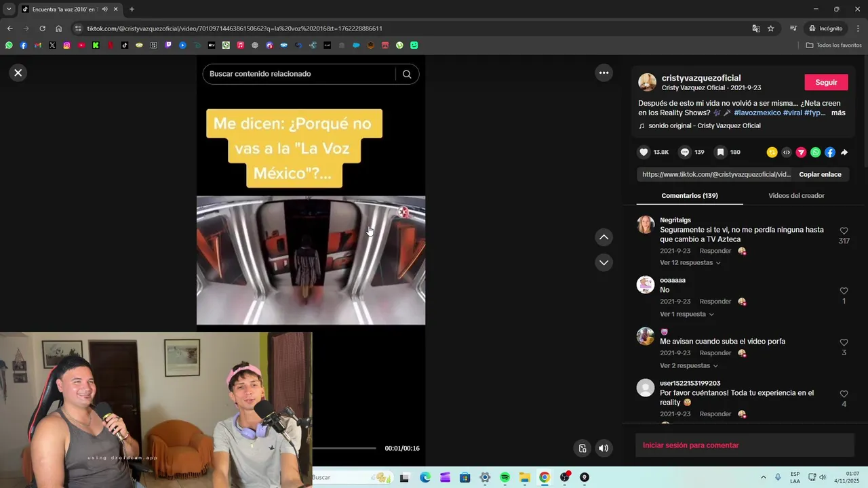Repost video using yellow repost icon
Image resolution: width=868 pixels, height=488 pixels.
pos(772,152)
